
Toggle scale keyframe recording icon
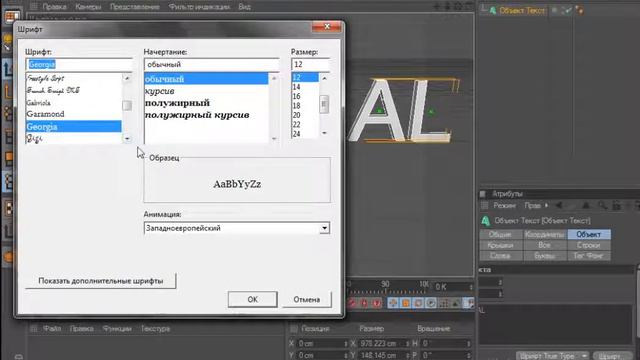(x=405, y=303)
